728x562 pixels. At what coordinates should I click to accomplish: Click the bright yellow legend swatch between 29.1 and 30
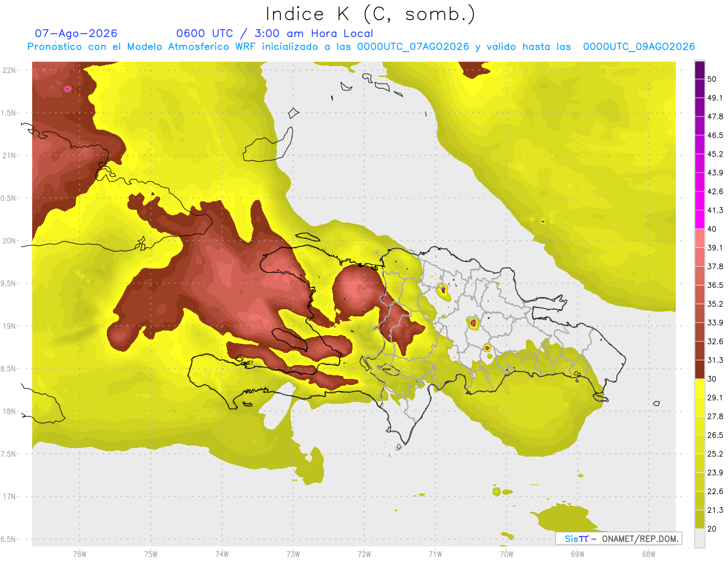699,388
